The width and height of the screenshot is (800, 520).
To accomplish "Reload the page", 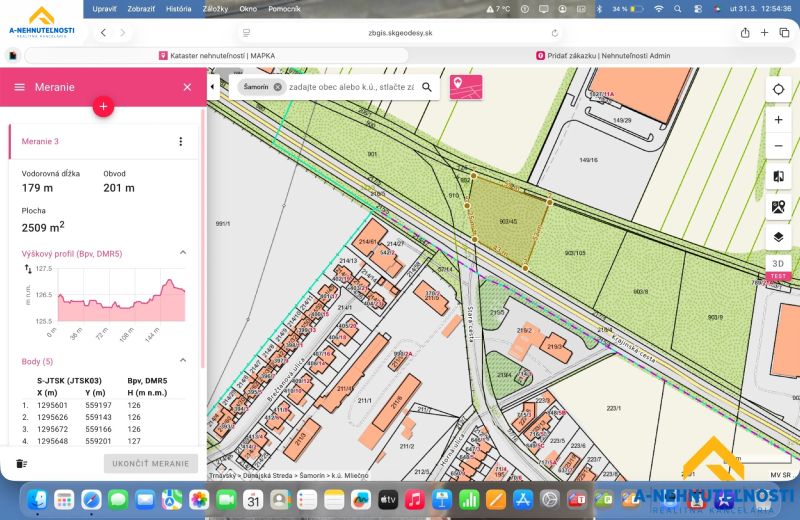I will pos(555,33).
